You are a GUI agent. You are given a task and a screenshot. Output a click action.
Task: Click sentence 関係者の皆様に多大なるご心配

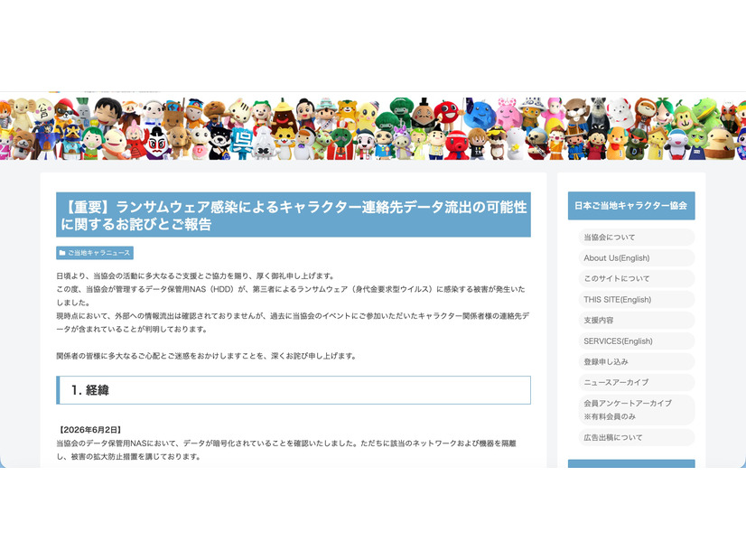pyautogui.click(x=207, y=356)
